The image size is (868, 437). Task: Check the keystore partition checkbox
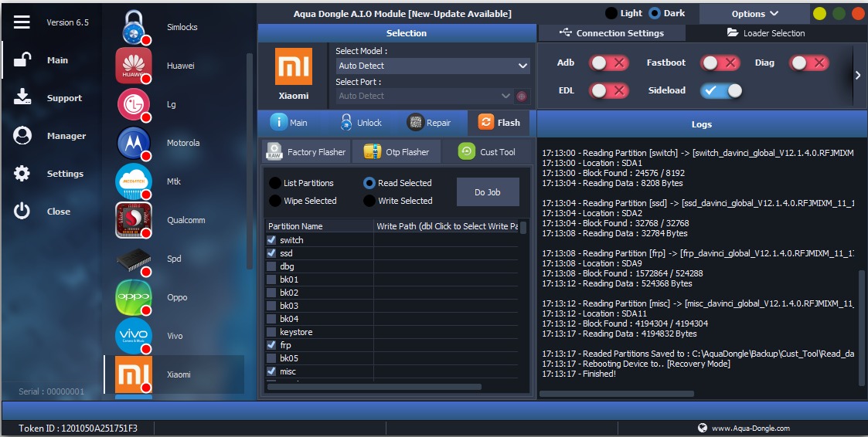click(271, 332)
